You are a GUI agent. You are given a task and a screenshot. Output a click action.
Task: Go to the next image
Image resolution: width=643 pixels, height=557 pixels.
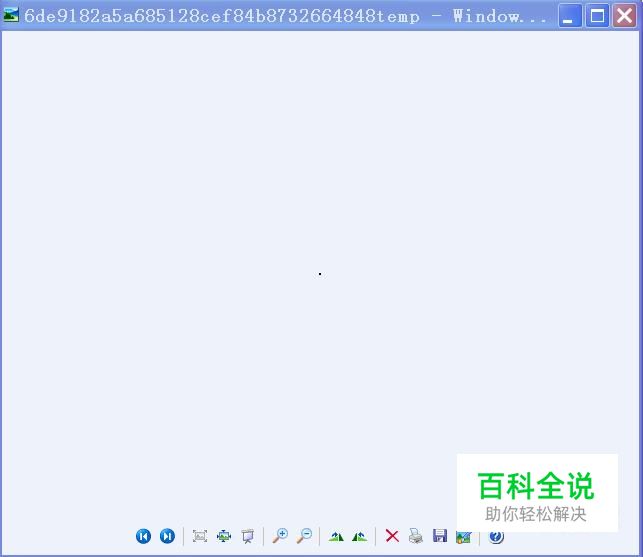[x=167, y=536]
